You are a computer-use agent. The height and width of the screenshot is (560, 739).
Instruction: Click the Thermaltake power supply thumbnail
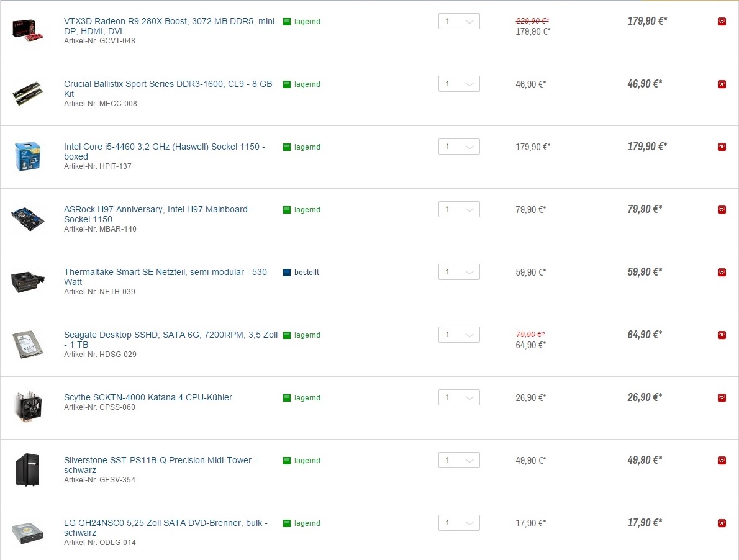click(x=27, y=282)
